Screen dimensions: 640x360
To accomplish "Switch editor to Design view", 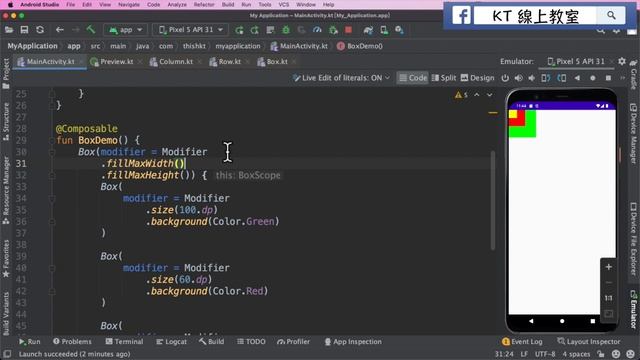I will (477, 78).
